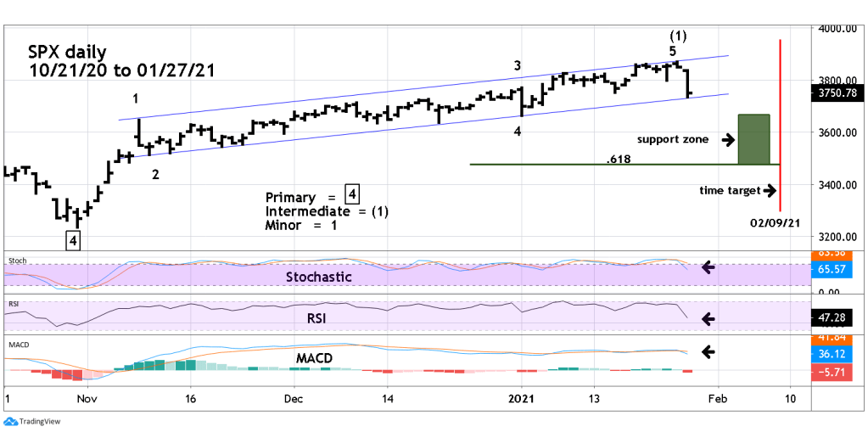The image size is (868, 432).
Task: Select the green support zone rectangle
Action: point(753,139)
